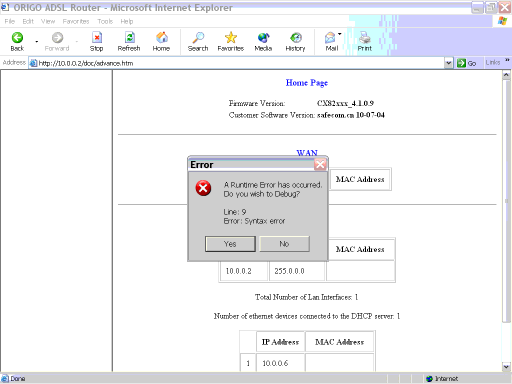Follow the WAN link
This screenshot has height=384, width=512.
point(307,153)
